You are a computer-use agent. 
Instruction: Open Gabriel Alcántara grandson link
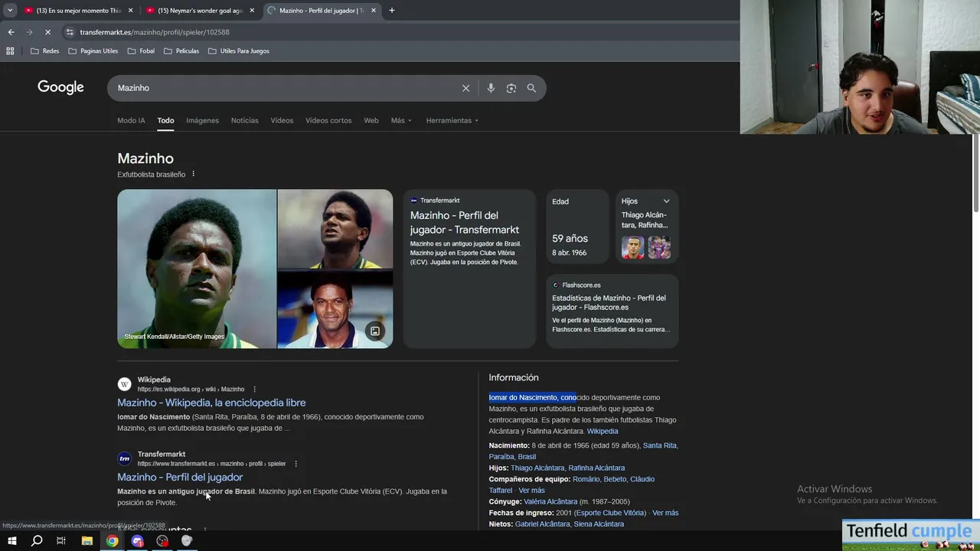click(x=543, y=524)
